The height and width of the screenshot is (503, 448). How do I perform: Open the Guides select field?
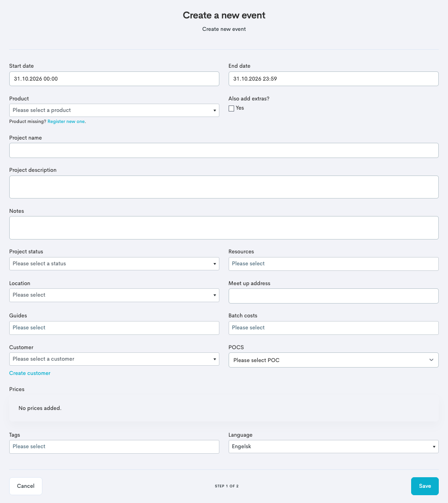(x=114, y=328)
